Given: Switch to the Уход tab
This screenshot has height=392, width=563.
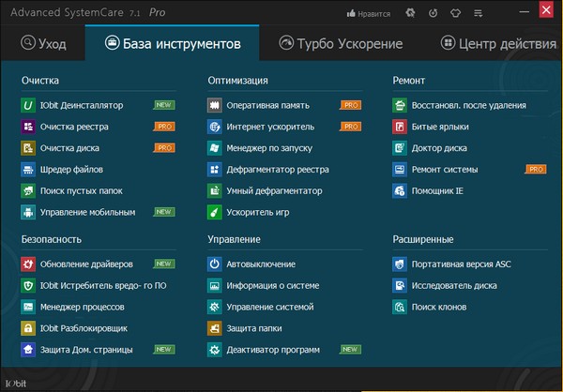Looking at the screenshot, I should (x=43, y=44).
